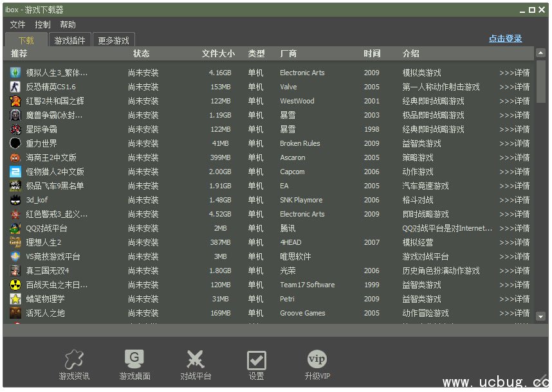Click the 怪物猎人2中文版 game icon
The image size is (552, 392).
tap(15, 172)
